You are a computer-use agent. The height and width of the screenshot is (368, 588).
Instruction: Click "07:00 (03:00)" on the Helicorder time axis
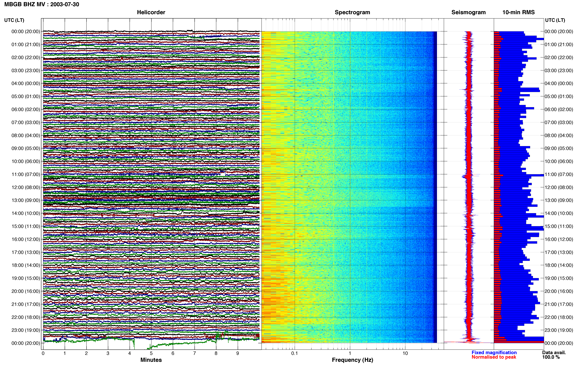click(x=26, y=122)
